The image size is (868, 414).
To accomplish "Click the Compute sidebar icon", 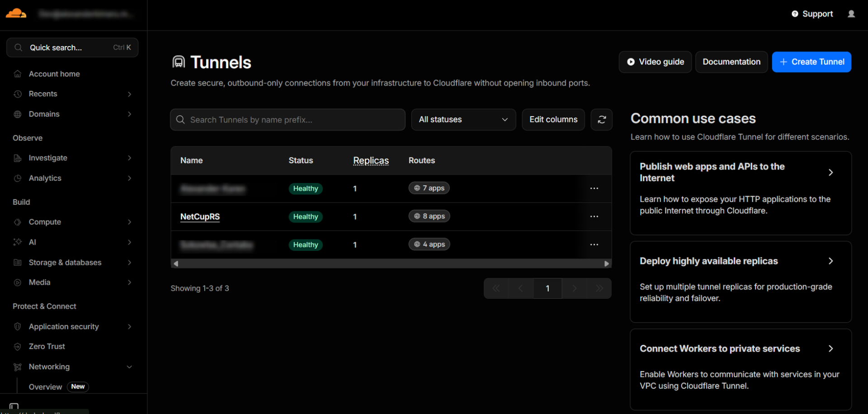I will point(18,222).
